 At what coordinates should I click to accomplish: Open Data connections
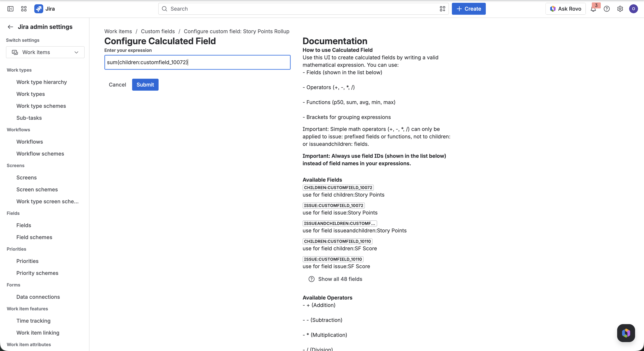pyautogui.click(x=38, y=297)
